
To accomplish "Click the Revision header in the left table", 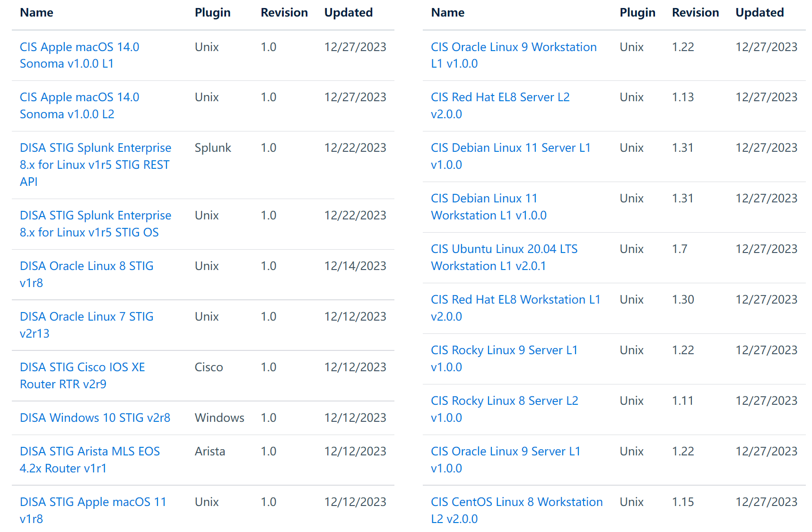I will [284, 13].
